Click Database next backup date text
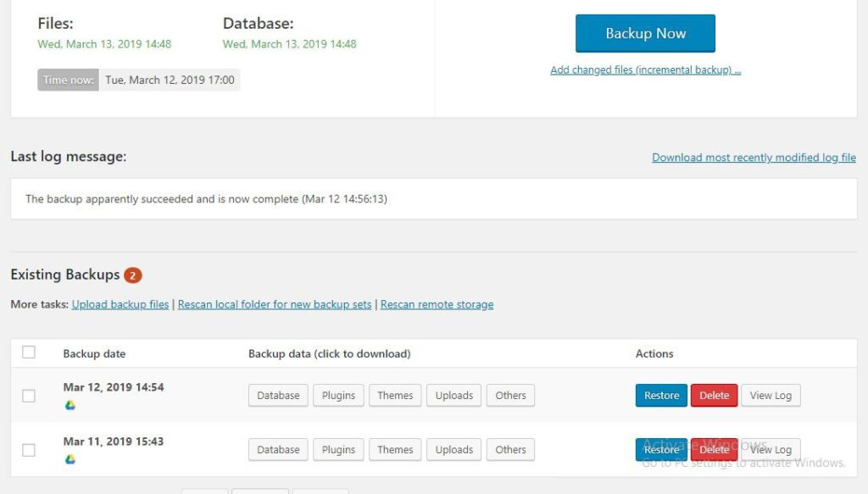This screenshot has width=868, height=494. tap(290, 44)
